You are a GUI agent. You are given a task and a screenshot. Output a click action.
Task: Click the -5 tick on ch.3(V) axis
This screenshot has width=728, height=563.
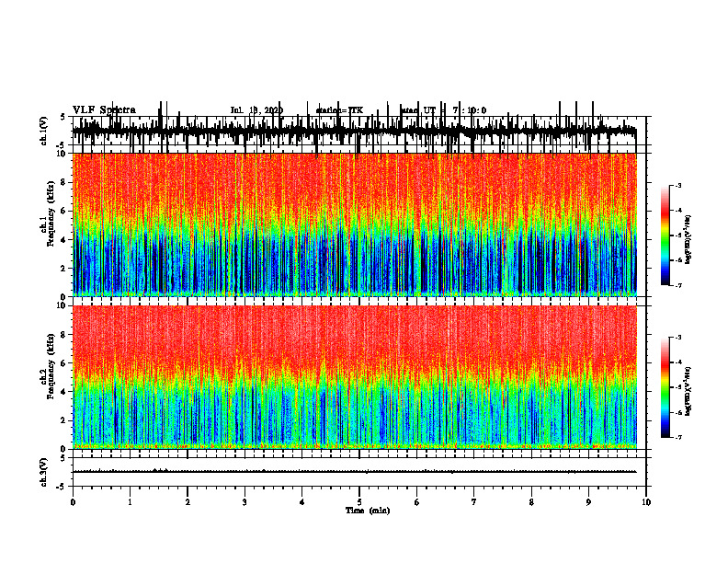click(61, 487)
